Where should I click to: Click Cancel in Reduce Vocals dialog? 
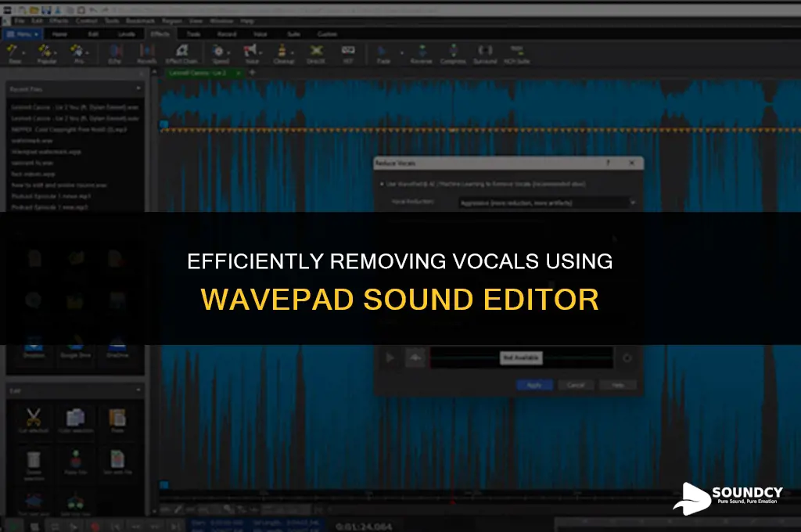coord(576,385)
